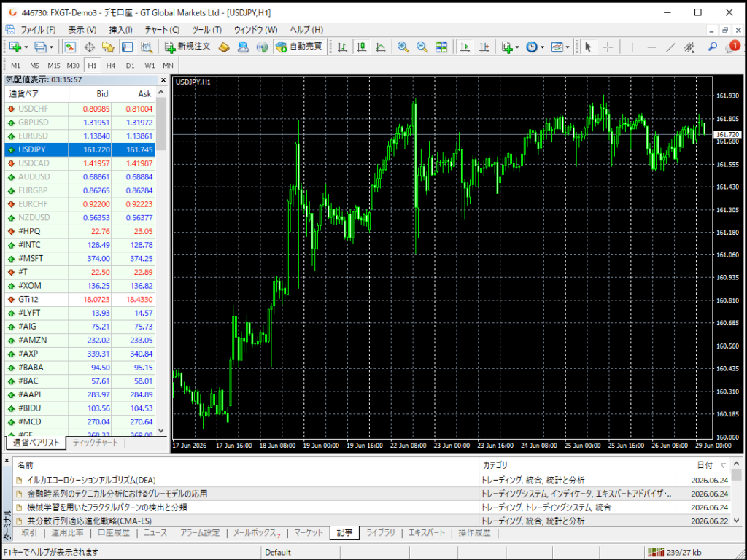Zoom out of the chart
Viewport: 747px width, 560px height.
pos(422,47)
